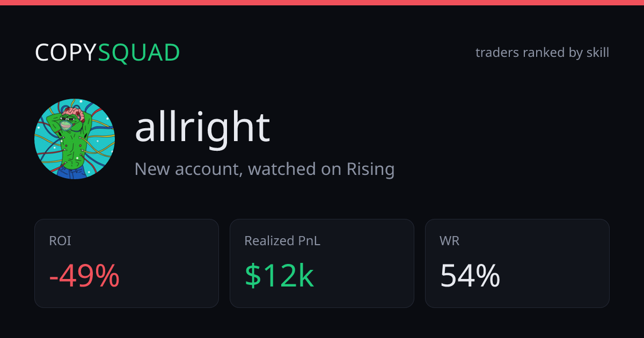Image resolution: width=644 pixels, height=338 pixels.
Task: Click the red bar atop the card
Action: 322,3
